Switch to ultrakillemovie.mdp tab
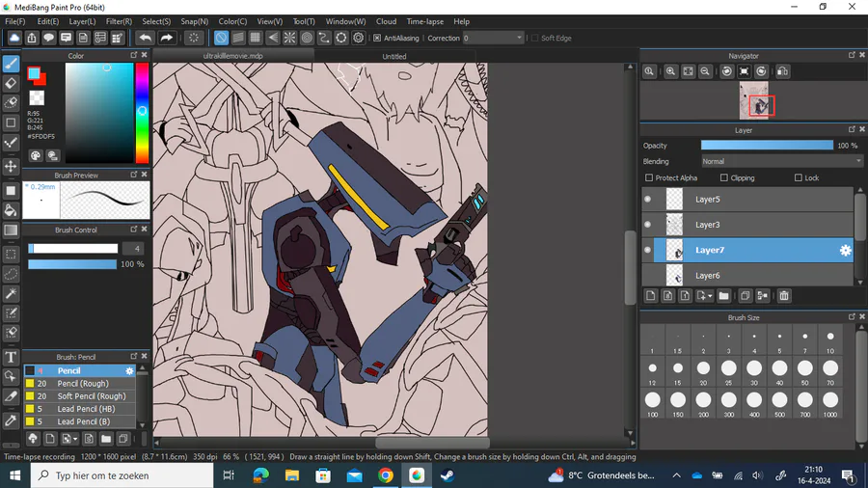 tap(233, 56)
